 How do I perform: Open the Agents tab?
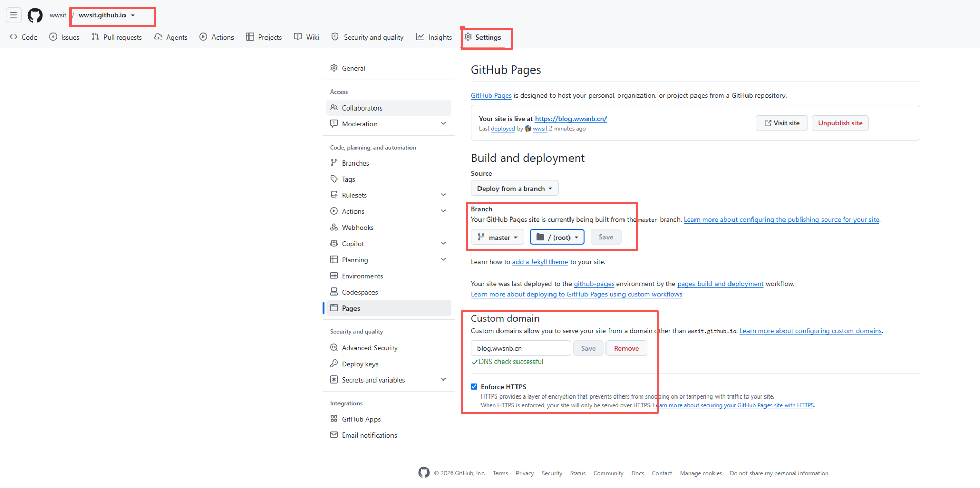pyautogui.click(x=171, y=37)
